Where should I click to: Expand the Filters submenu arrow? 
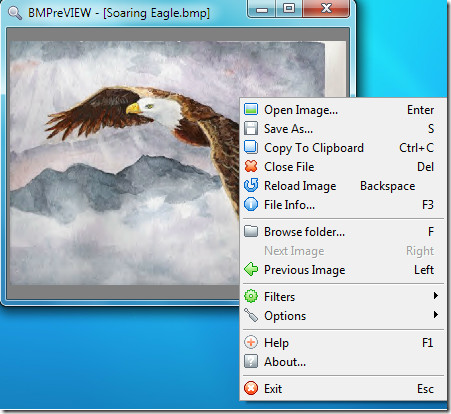click(x=435, y=296)
